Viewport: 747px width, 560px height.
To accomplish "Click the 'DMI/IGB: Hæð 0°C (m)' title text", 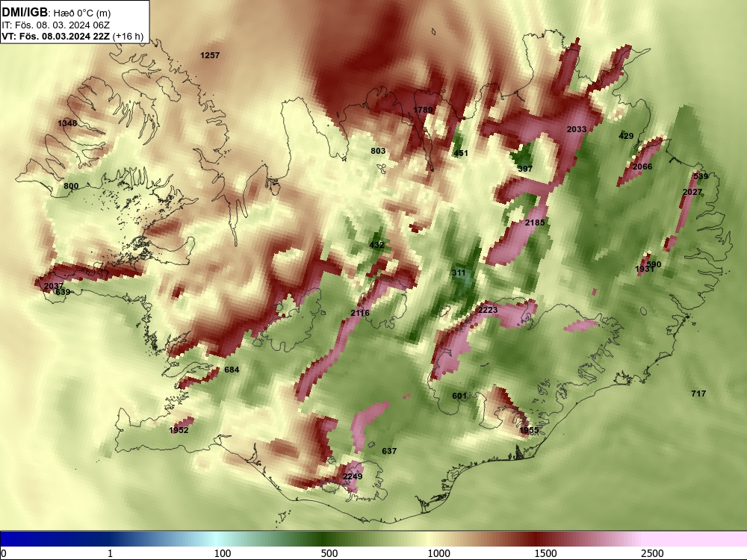I will click(56, 13).
